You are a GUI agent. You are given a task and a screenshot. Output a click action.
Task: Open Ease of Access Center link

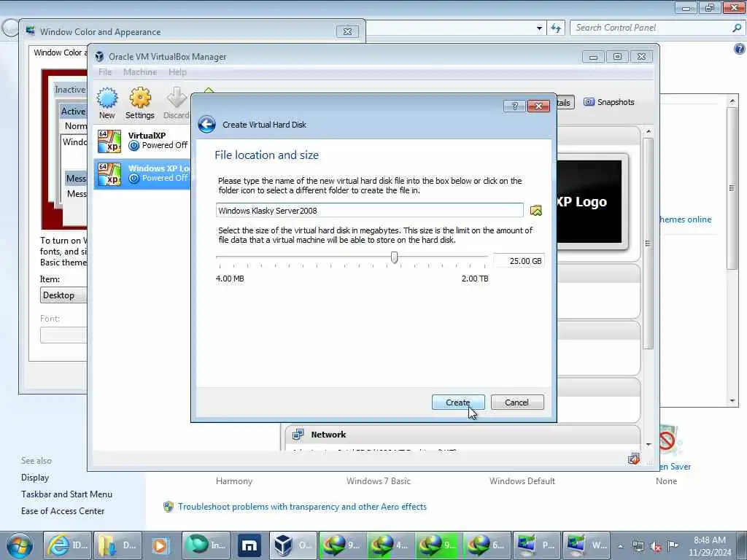[63, 511]
